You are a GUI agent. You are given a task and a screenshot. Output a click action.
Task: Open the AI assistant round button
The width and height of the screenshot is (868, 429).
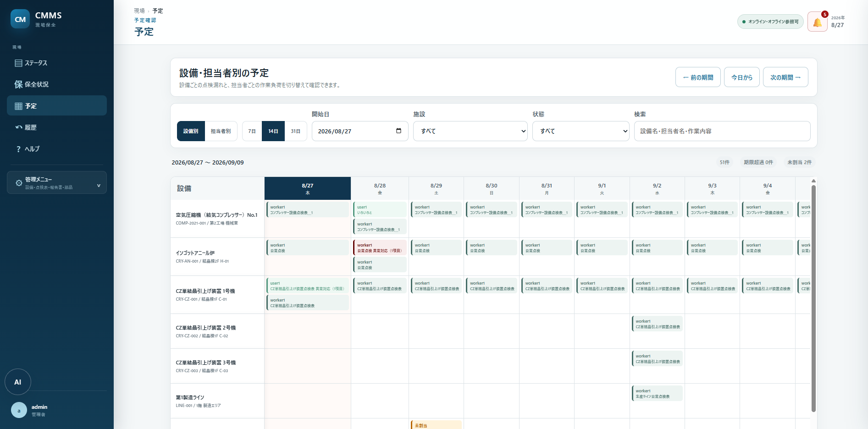(x=18, y=382)
